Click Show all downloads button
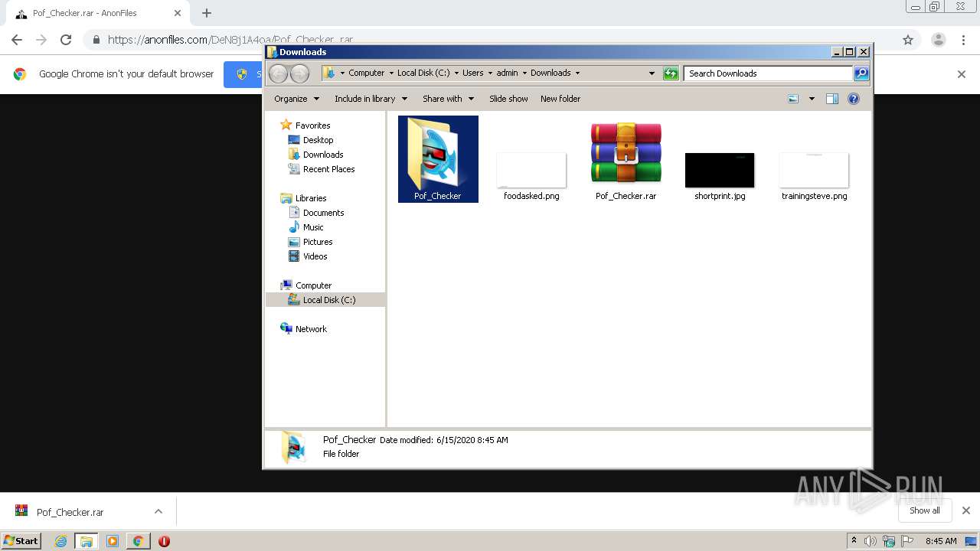Image resolution: width=980 pixels, height=551 pixels. (x=925, y=510)
